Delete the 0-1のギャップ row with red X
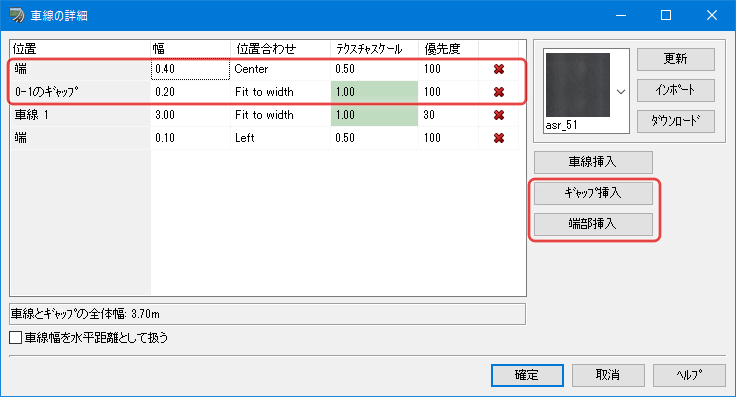736x397 pixels. pos(499,92)
